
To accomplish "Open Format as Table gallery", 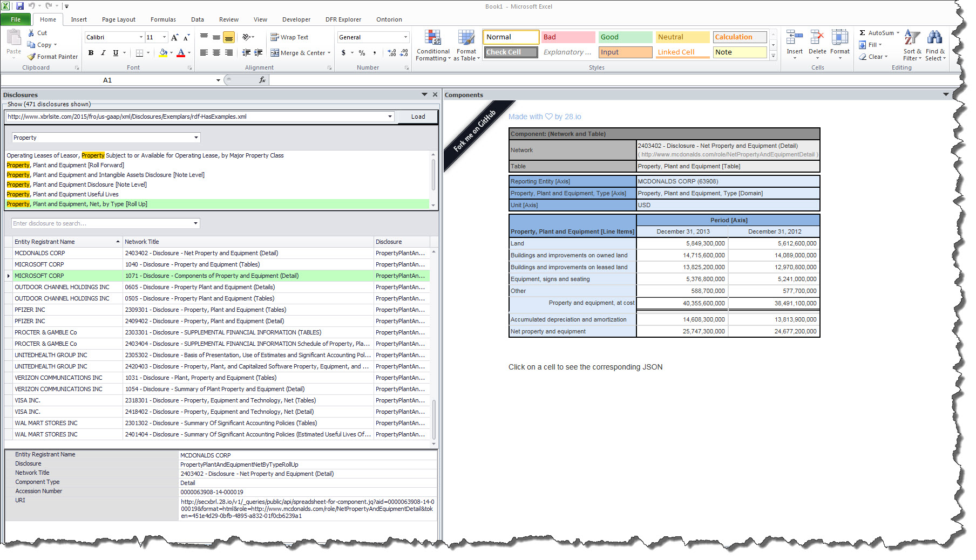I will point(466,45).
